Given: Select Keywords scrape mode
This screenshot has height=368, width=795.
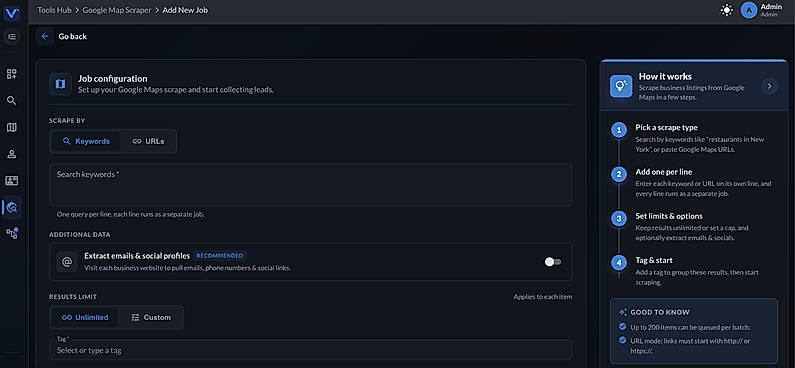Looking at the screenshot, I should pos(86,141).
